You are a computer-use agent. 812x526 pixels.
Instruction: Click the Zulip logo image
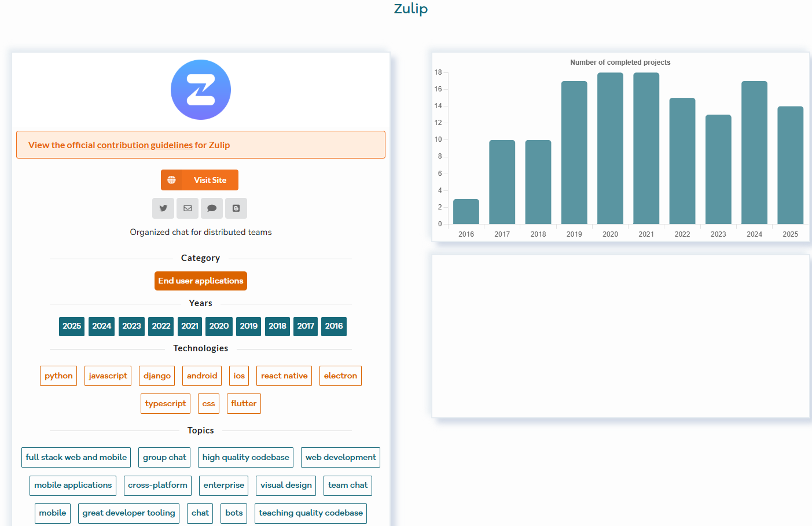tap(201, 90)
